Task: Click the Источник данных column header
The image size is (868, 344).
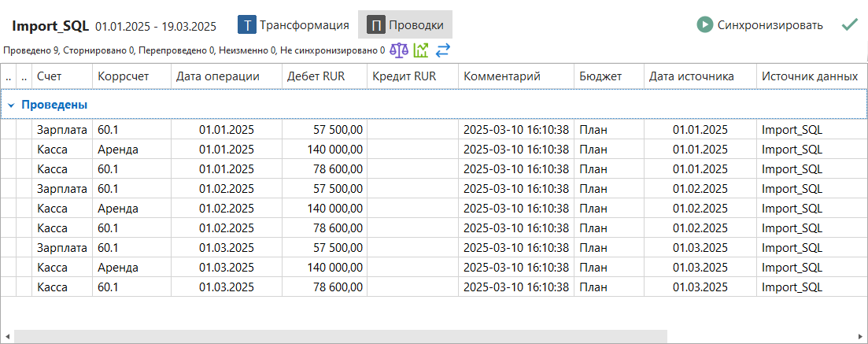Action: tap(809, 76)
